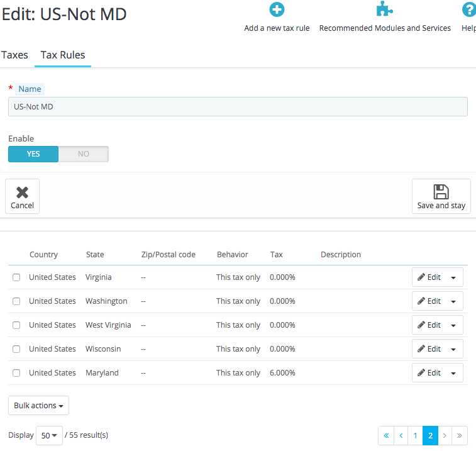Click the Cancel X icon

tap(22, 192)
